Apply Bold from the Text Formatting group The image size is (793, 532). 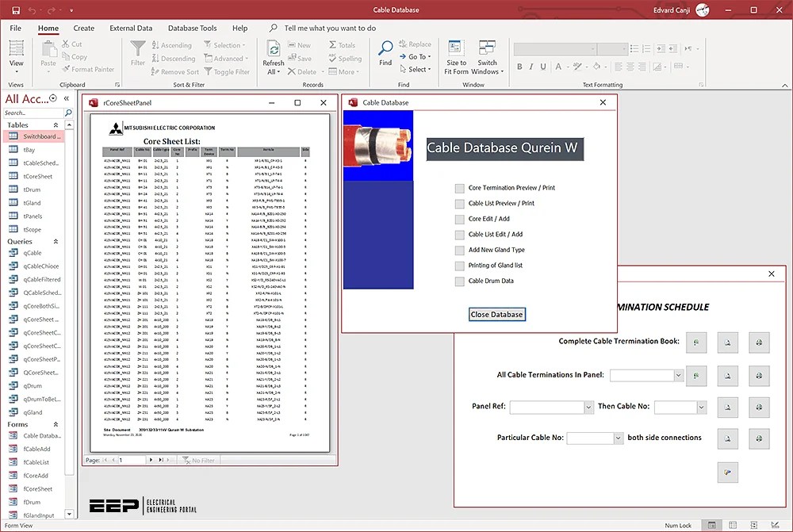pyautogui.click(x=520, y=67)
